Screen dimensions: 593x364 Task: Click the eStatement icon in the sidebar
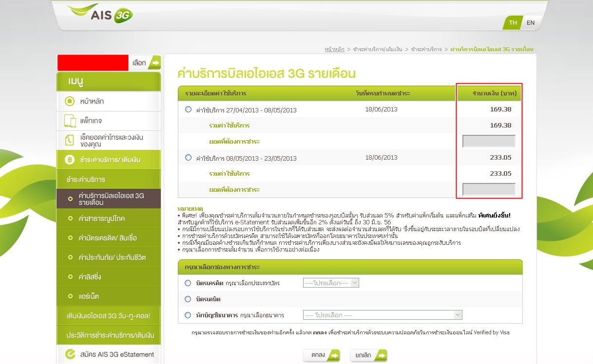pos(70,354)
